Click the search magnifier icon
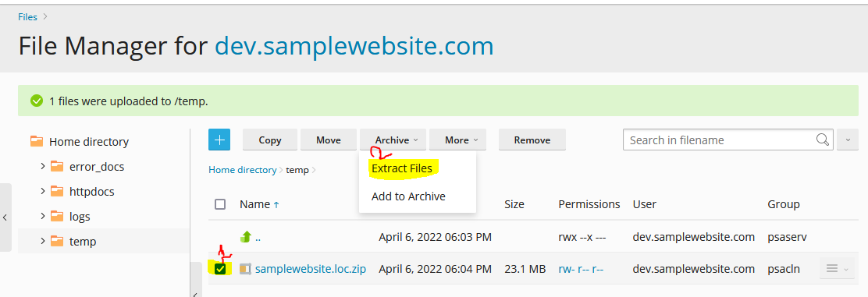The image size is (868, 297). [x=823, y=140]
